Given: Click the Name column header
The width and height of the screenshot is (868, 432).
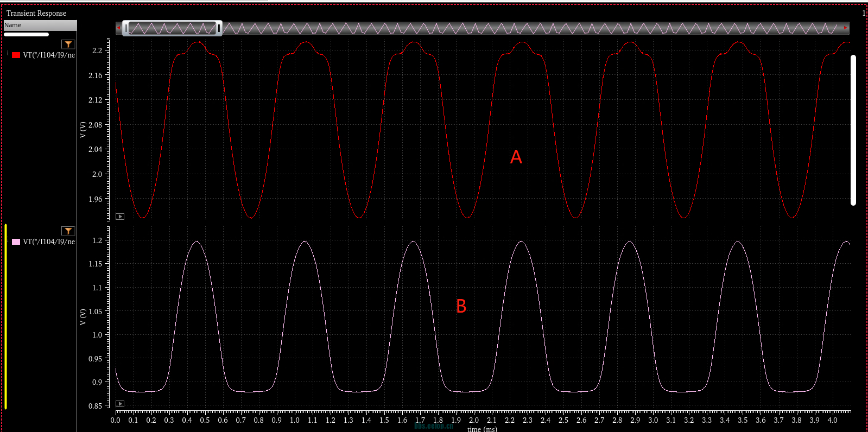Looking at the screenshot, I should coord(40,25).
